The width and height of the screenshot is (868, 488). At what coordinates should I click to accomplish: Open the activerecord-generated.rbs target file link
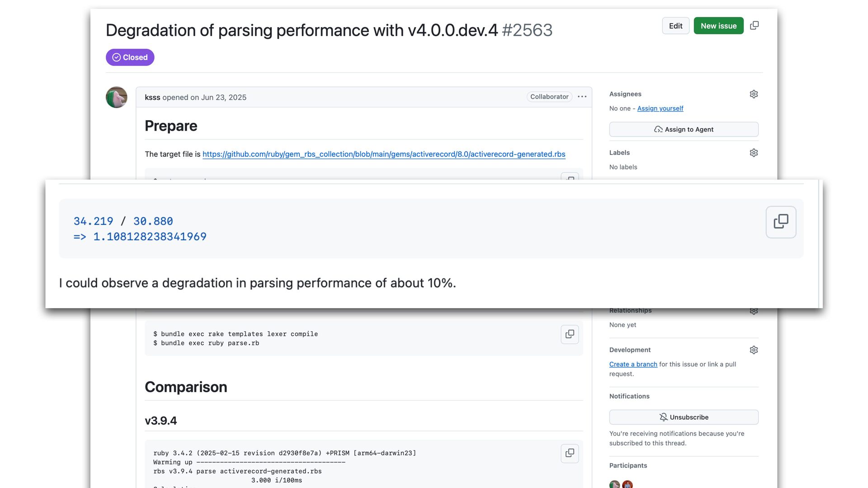(384, 154)
